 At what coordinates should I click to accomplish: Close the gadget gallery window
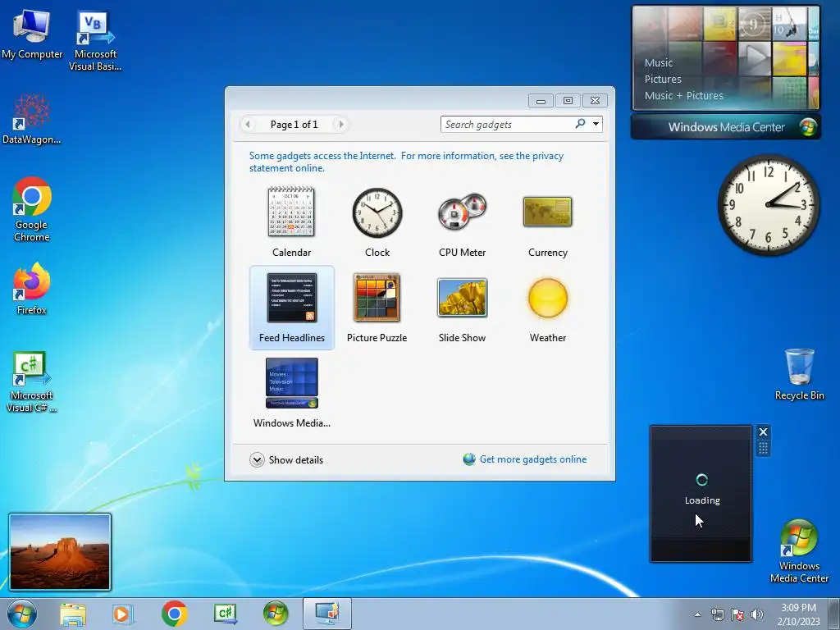595,100
